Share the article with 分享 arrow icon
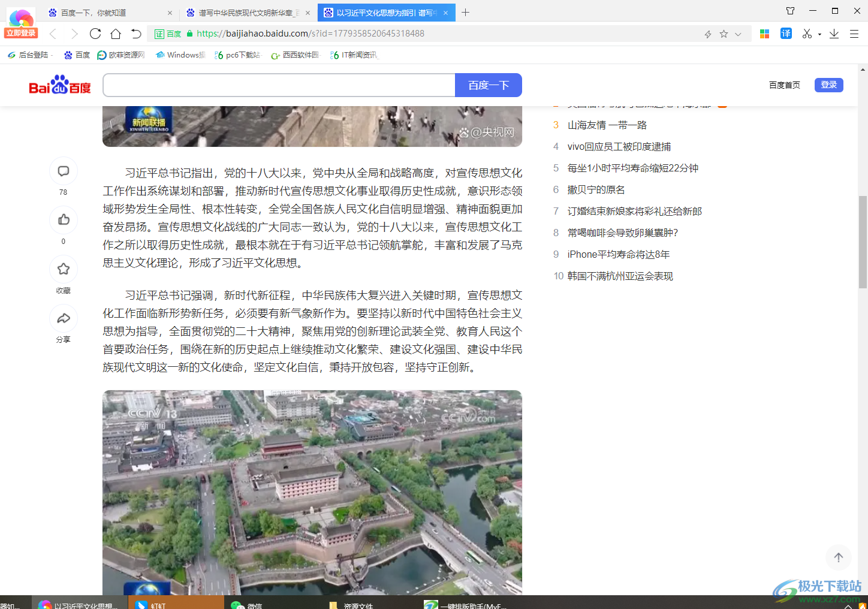 click(64, 318)
